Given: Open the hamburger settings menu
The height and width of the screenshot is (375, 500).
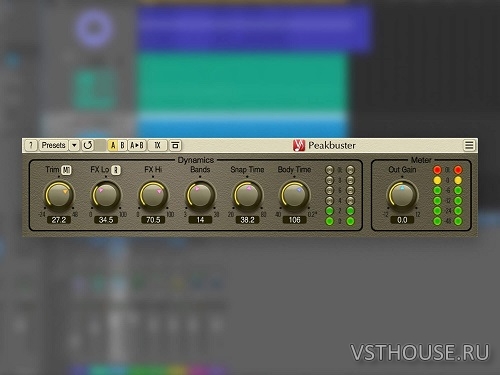Looking at the screenshot, I should (469, 145).
